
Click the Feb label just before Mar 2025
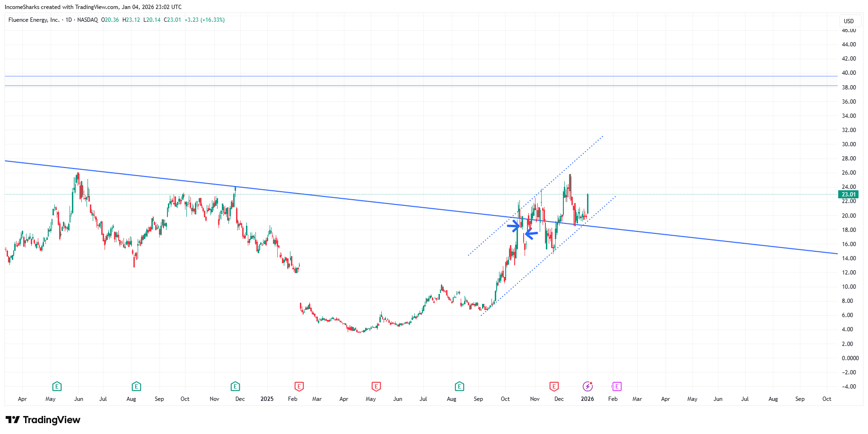click(x=293, y=399)
